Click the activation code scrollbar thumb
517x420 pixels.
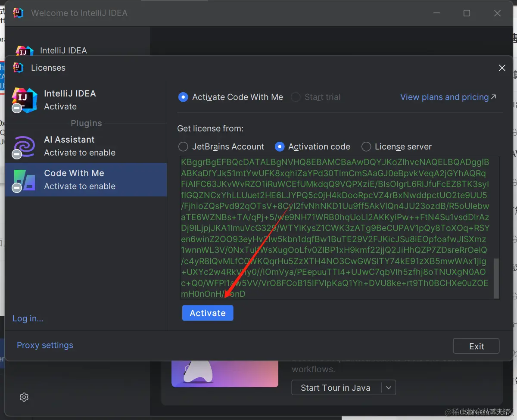point(496,278)
